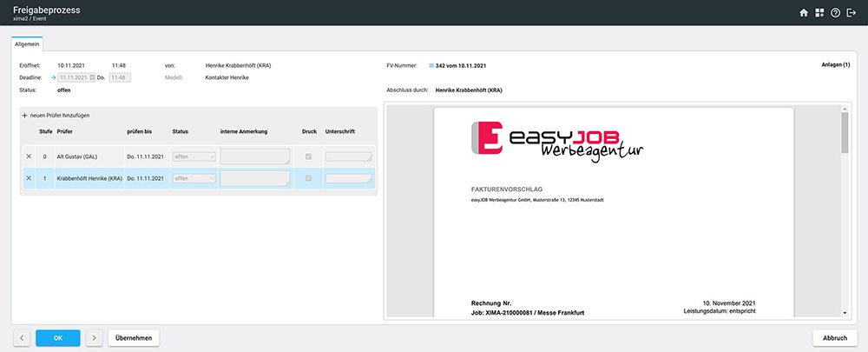
Task: Click the status value offen
Action: tap(64, 90)
